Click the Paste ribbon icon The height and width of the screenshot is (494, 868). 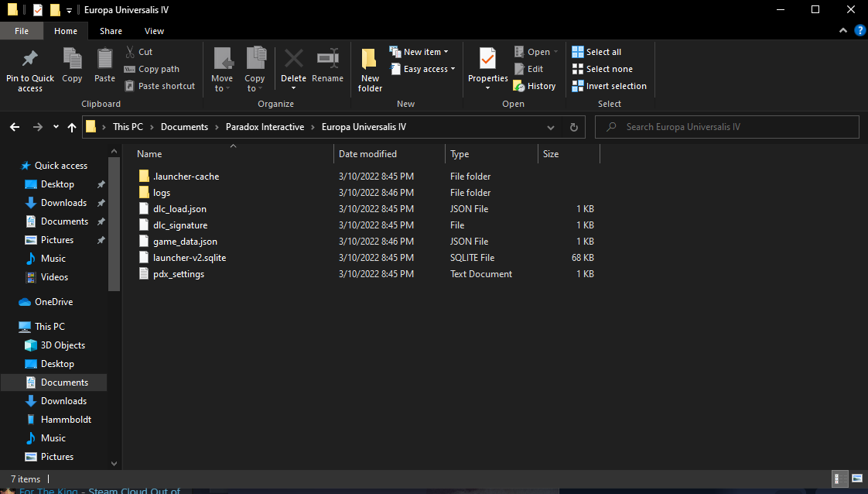[x=104, y=58]
